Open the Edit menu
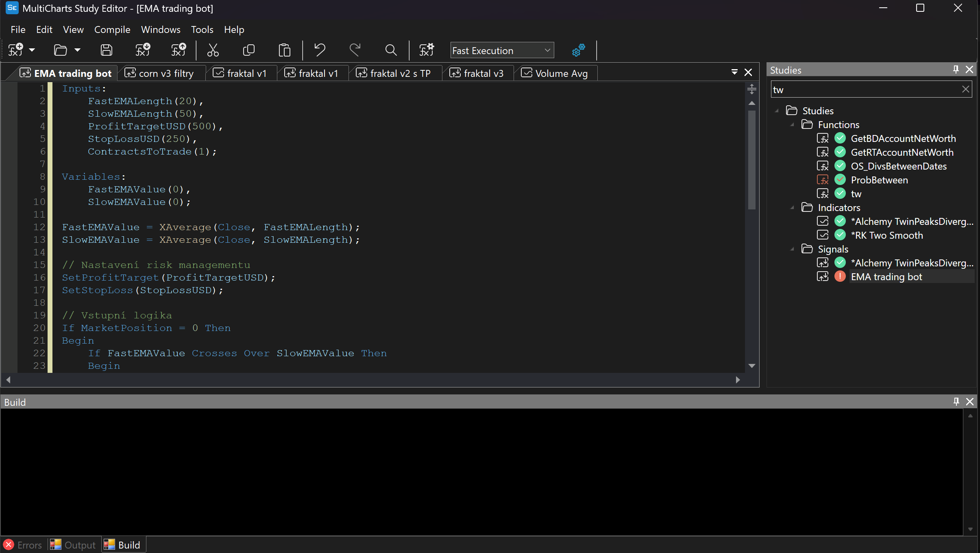This screenshot has height=553, width=980. (x=44, y=30)
